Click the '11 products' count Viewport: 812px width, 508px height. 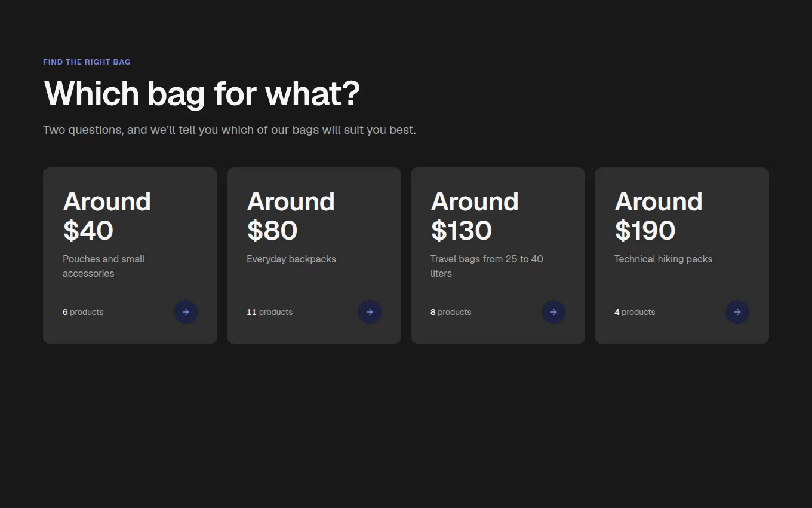(269, 312)
